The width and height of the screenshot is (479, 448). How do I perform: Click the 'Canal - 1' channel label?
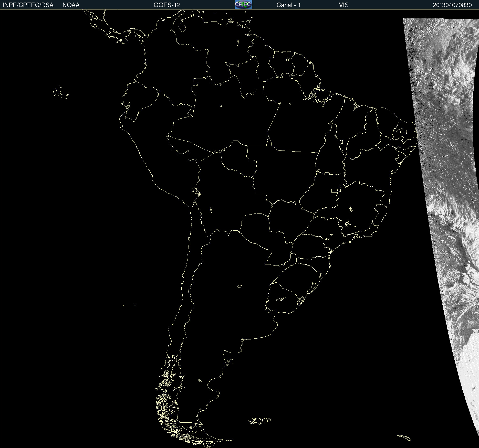[289, 5]
